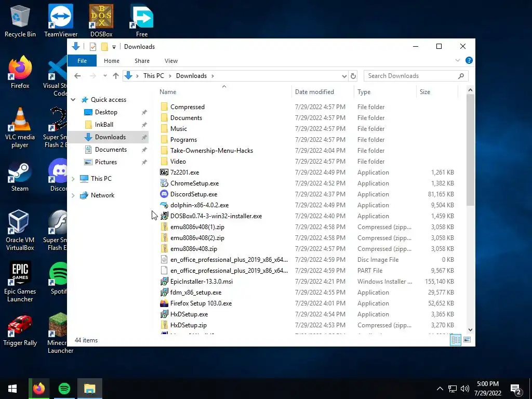Screen dimensions: 532x399
Task: Go back in Explorer navigation
Action: [77, 76]
